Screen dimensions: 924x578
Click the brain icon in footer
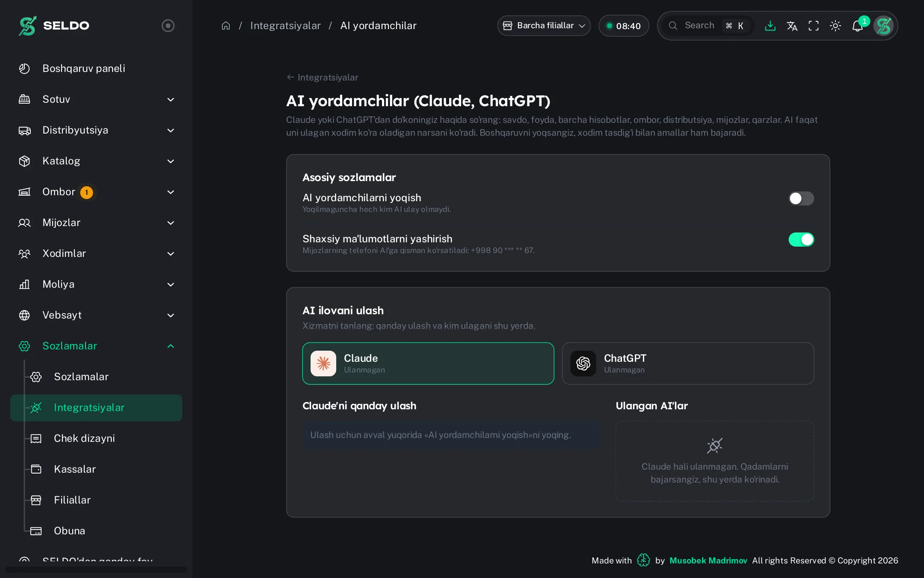pos(643,560)
